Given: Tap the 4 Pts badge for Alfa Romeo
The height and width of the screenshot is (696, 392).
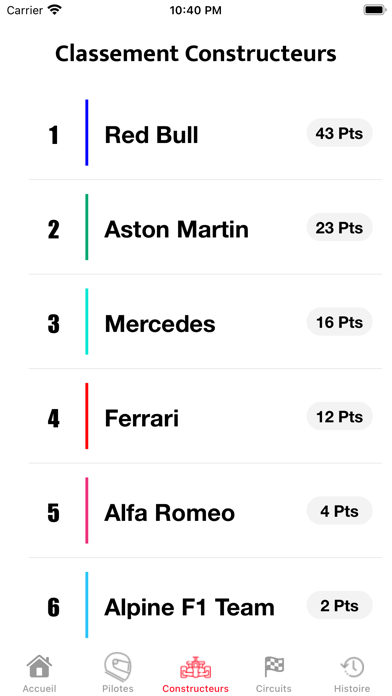Looking at the screenshot, I should (340, 511).
